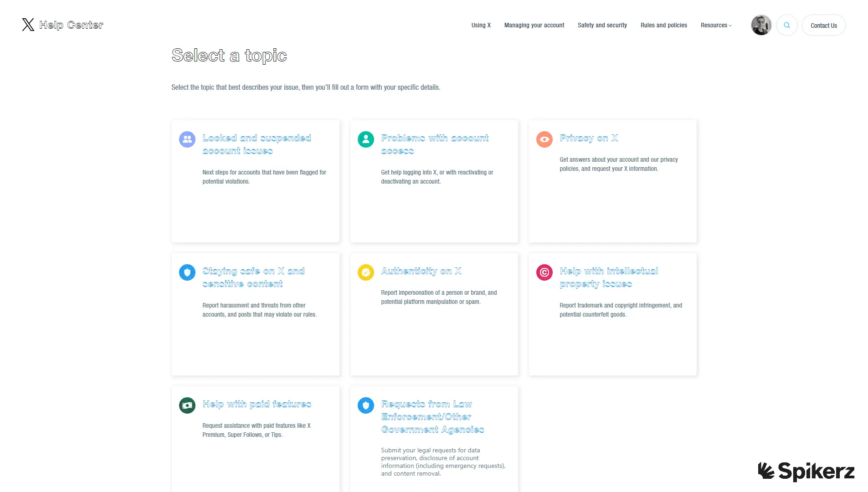The image size is (868, 492).
Task: Open Help with intellectual property issues topic
Action: pos(609,277)
